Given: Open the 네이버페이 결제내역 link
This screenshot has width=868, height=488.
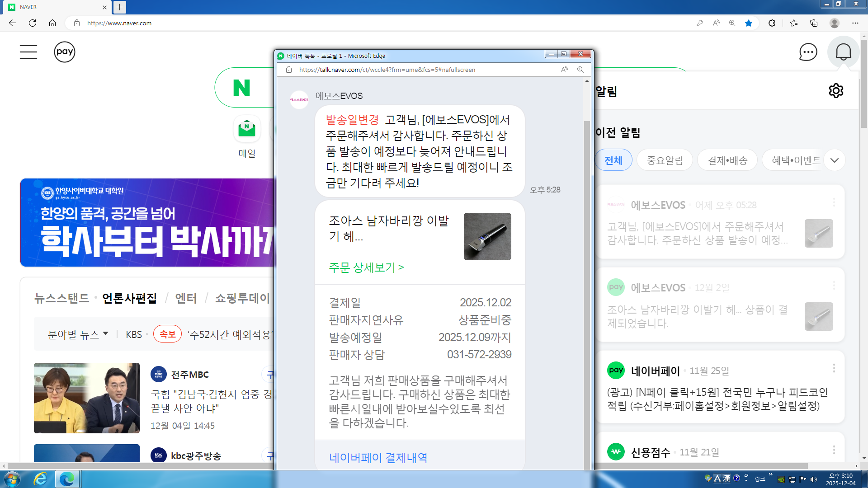Looking at the screenshot, I should coord(378,458).
